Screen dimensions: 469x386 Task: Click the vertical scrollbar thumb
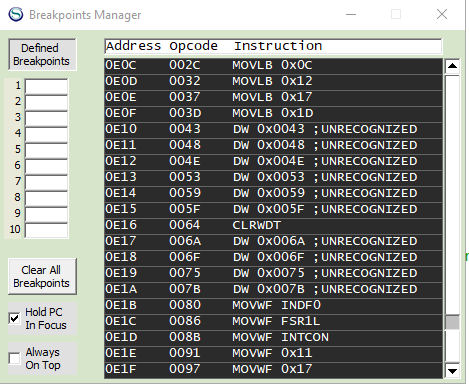coord(452,322)
